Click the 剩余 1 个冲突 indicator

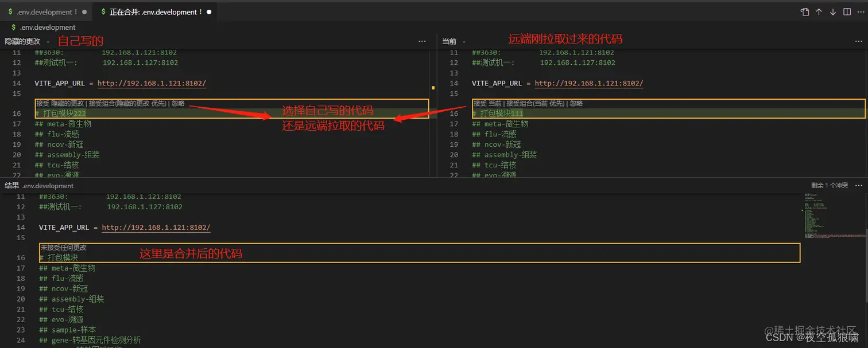pyautogui.click(x=829, y=186)
